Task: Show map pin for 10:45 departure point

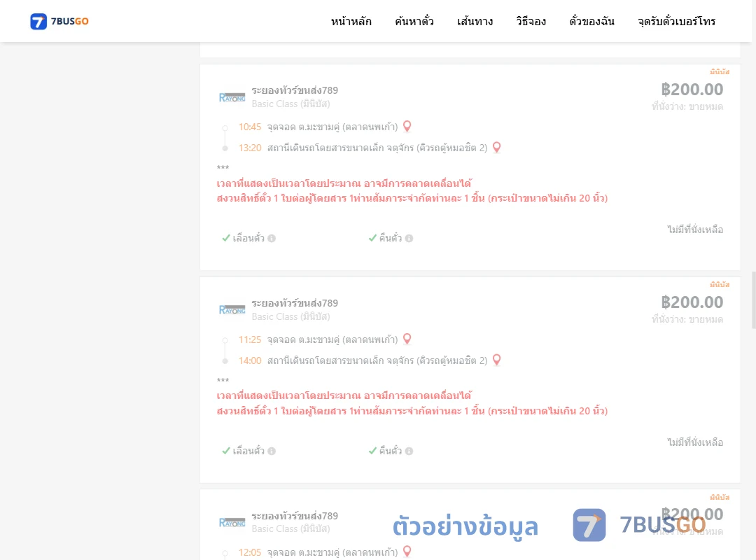Action: (x=407, y=127)
